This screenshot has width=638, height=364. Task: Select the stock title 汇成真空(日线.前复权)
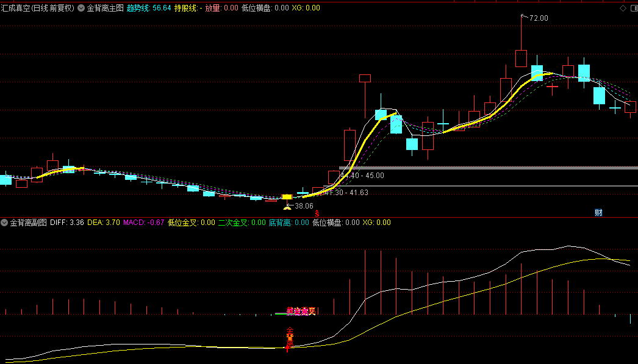[38, 8]
